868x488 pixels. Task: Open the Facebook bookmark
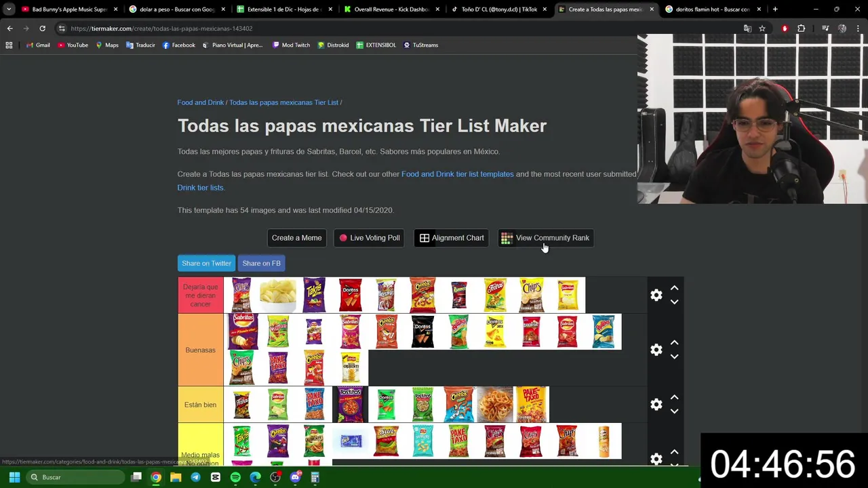point(179,45)
